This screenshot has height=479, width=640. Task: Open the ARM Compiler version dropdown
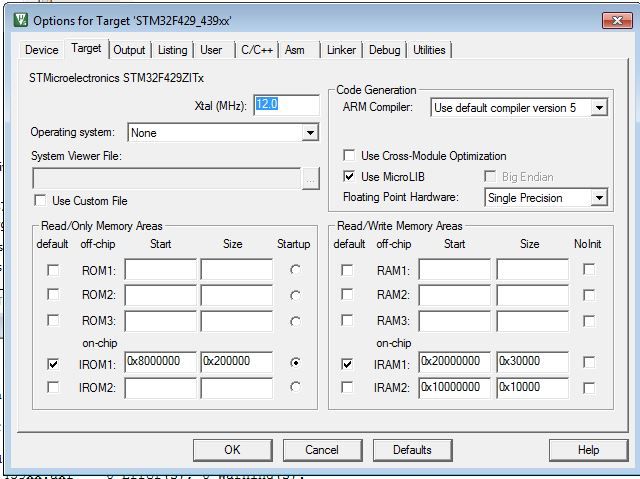(599, 108)
